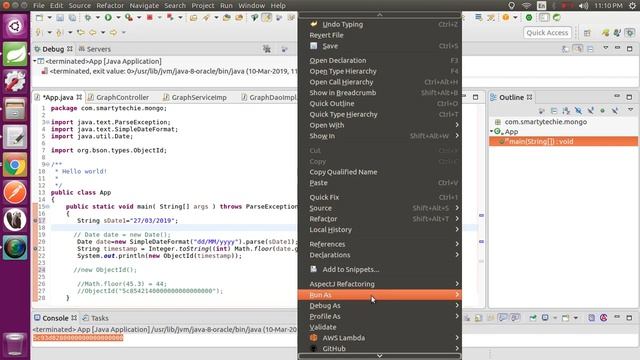Switch to the Tasks view tab
Screen dimensions: 640x360
coord(95,318)
